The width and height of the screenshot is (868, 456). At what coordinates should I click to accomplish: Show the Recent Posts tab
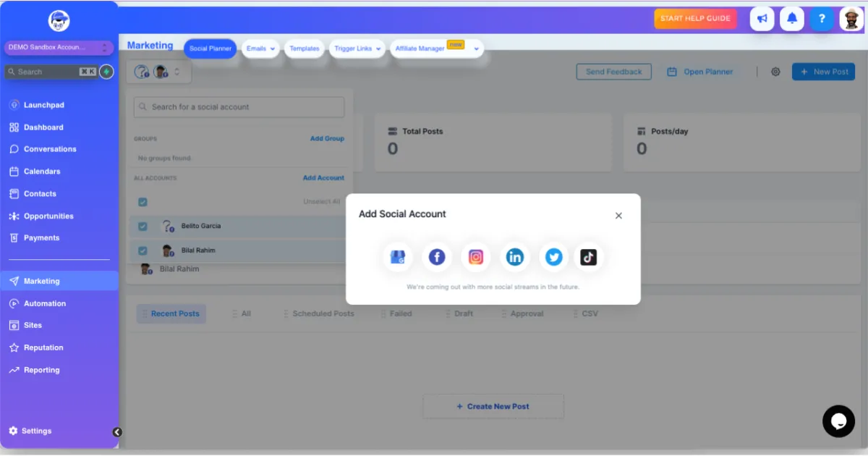171,313
